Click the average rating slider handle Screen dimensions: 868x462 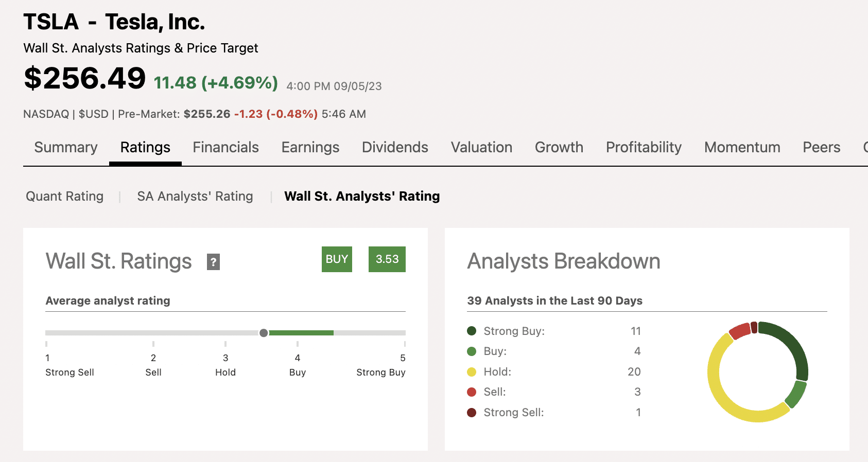click(x=264, y=333)
